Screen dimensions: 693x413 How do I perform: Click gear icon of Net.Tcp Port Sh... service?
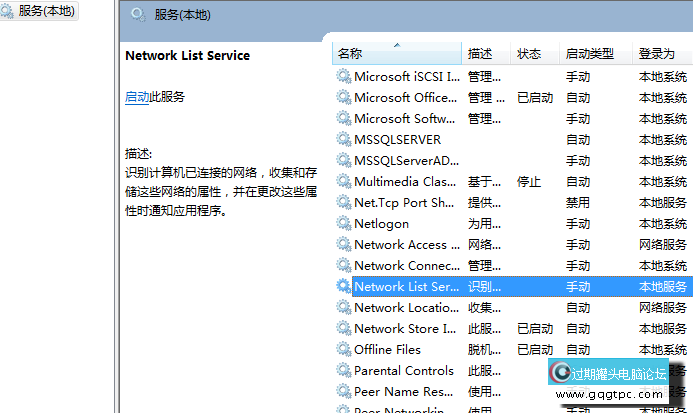(343, 202)
